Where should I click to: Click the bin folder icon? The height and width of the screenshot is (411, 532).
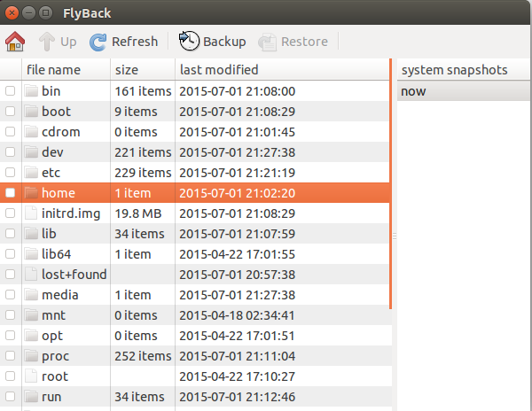click(x=31, y=91)
